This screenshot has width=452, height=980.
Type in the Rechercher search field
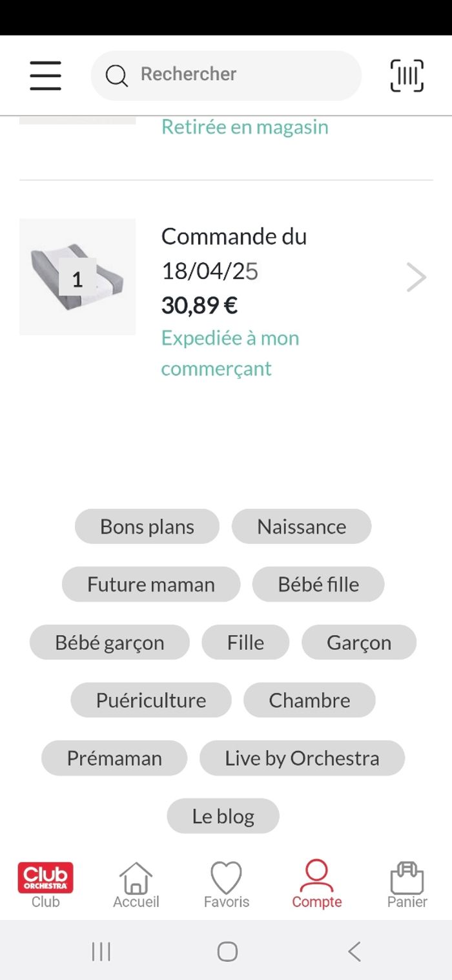pos(239,74)
